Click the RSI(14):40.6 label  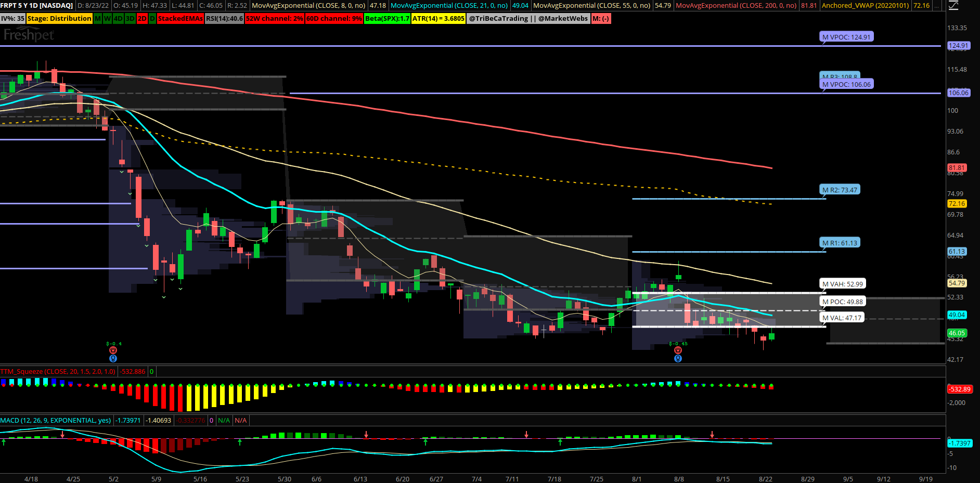224,18
